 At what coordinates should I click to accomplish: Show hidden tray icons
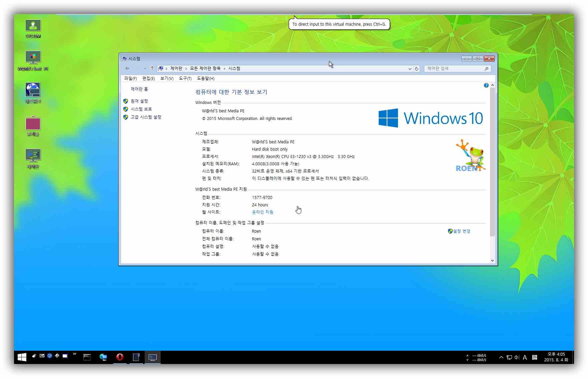pyautogui.click(x=501, y=357)
